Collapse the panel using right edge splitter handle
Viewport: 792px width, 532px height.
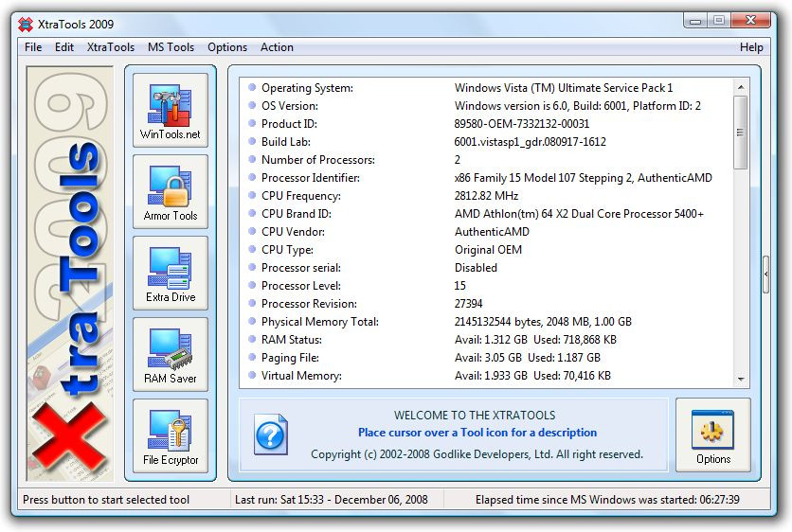point(765,275)
